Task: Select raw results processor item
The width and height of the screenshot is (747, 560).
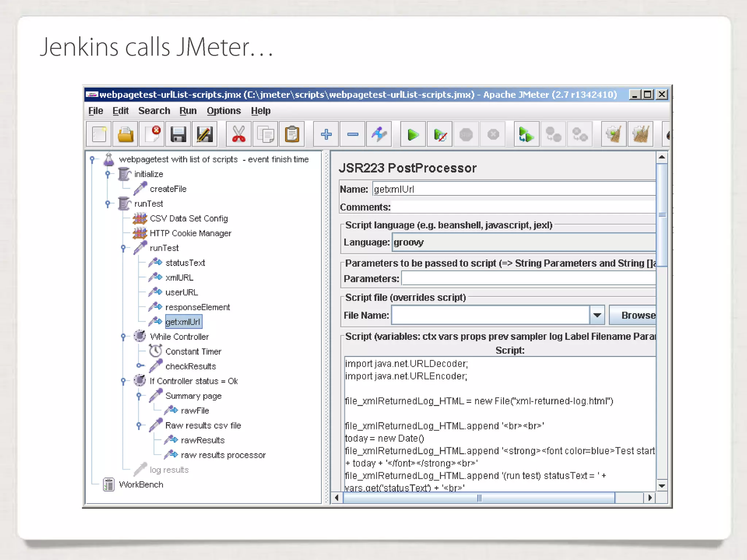Action: [223, 455]
